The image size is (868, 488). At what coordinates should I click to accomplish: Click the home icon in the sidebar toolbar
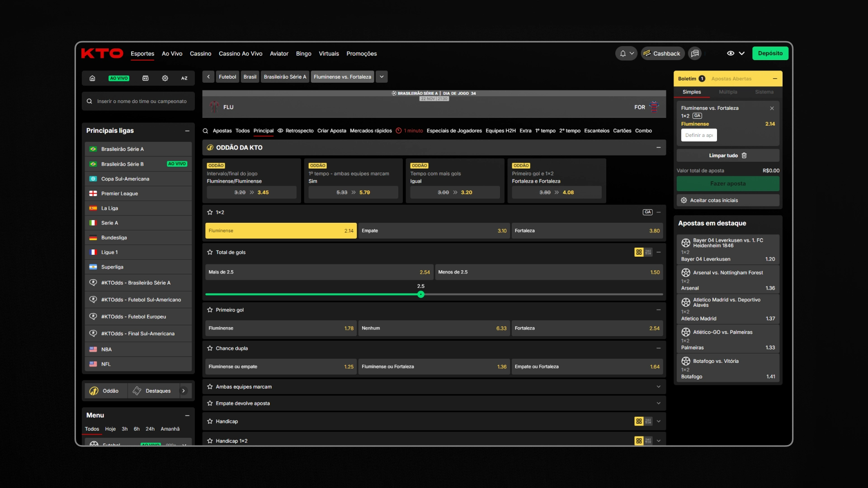92,78
